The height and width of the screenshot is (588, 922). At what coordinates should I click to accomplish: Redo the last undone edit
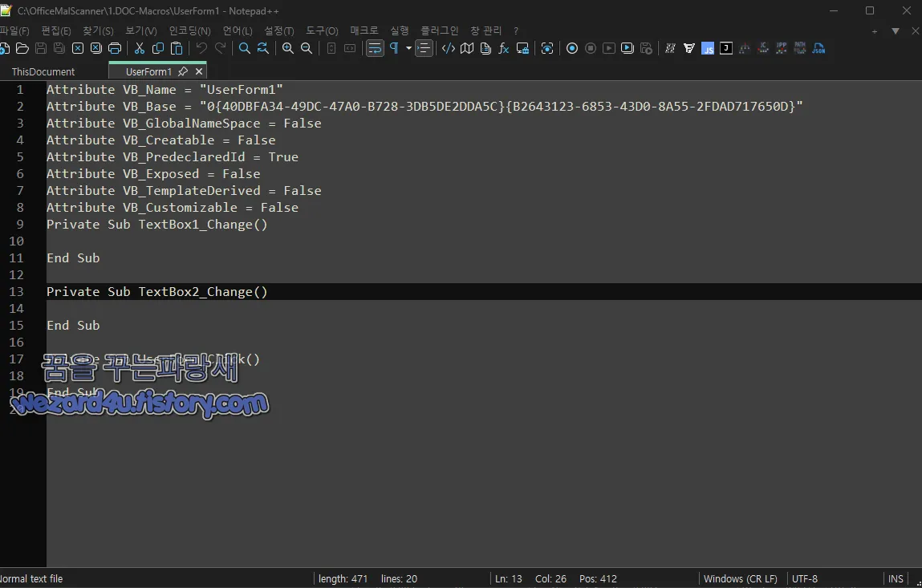coord(220,48)
